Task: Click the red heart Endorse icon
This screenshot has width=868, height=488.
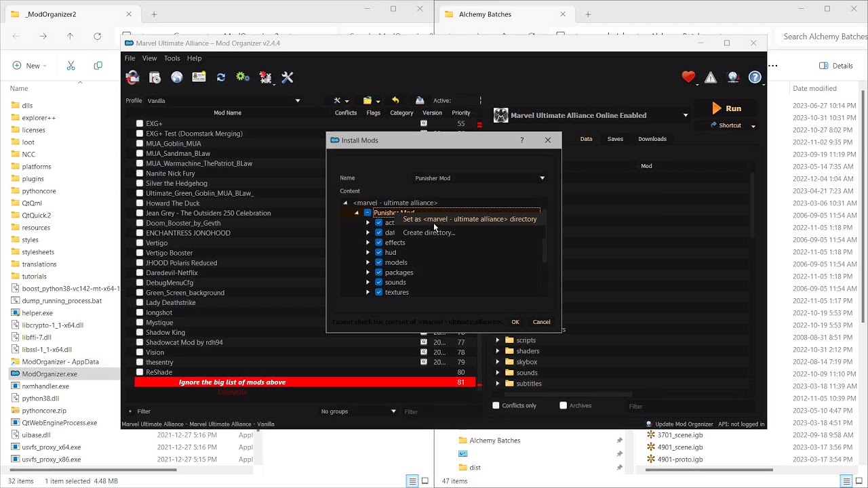Action: (688, 78)
